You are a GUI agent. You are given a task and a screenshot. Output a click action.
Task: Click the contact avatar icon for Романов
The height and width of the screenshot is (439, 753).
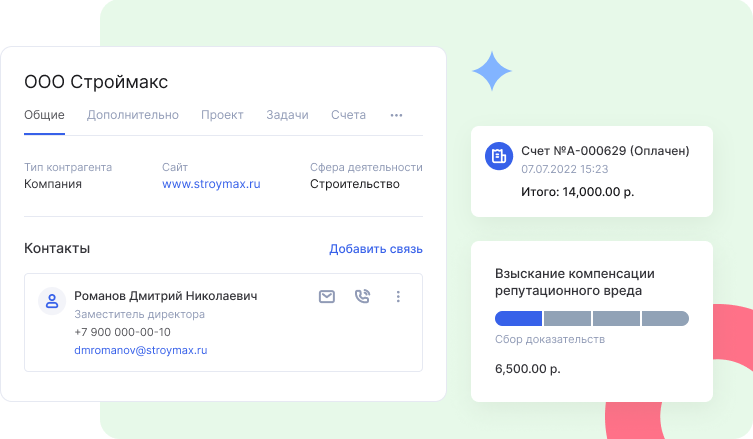pos(52,301)
